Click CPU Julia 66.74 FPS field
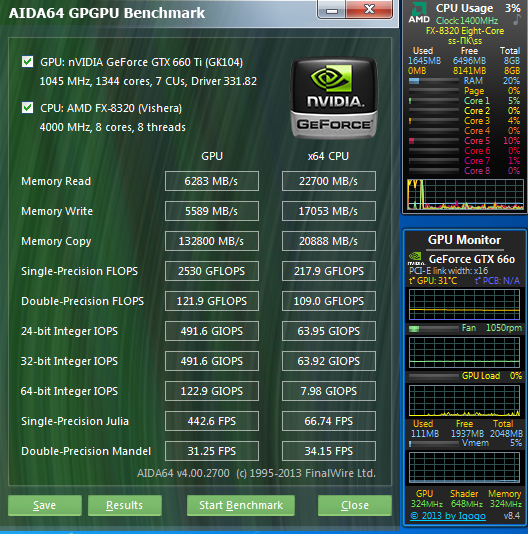Viewport: 528px width, 534px height. pyautogui.click(x=329, y=421)
